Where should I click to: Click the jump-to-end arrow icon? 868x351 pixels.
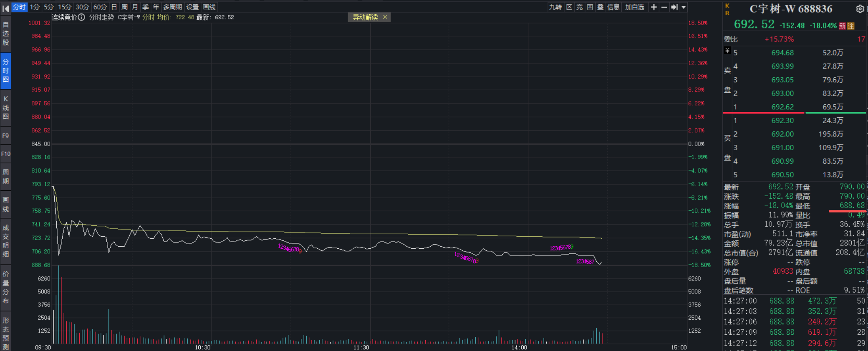[x=674, y=7]
